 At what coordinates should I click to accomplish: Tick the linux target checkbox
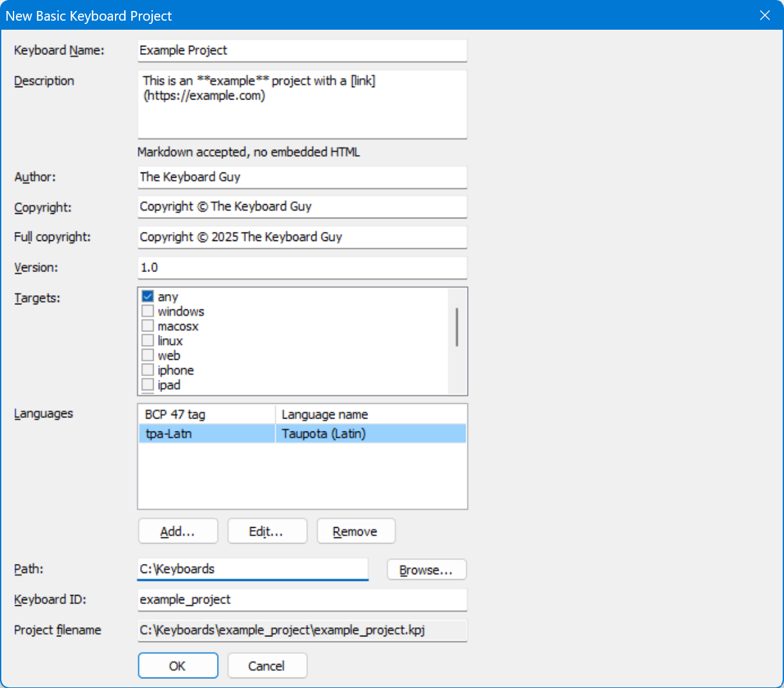(148, 340)
